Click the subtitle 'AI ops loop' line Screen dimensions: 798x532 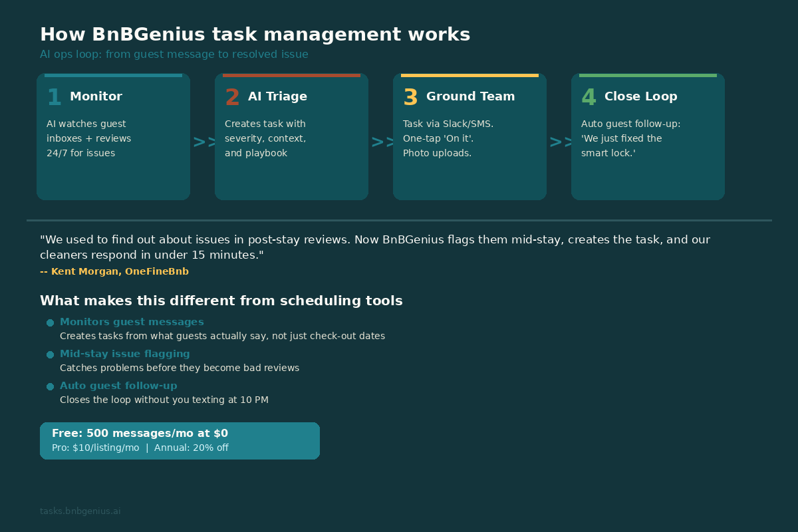(174, 55)
